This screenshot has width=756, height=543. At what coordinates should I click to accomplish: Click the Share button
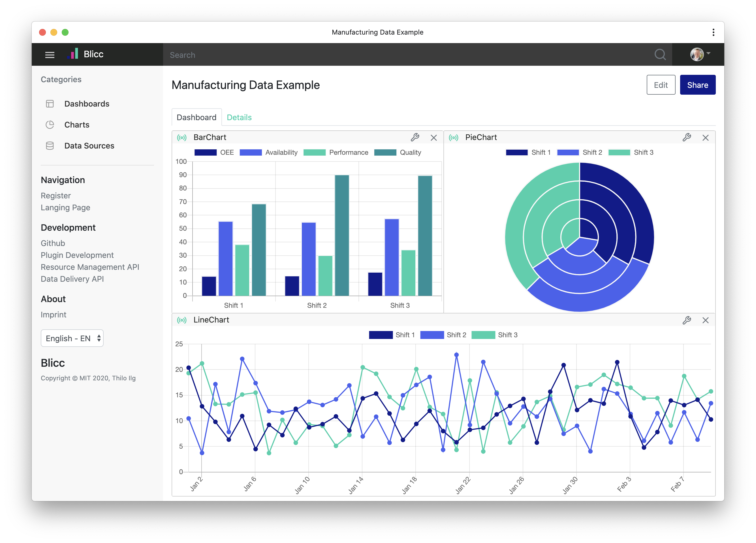[x=697, y=85]
